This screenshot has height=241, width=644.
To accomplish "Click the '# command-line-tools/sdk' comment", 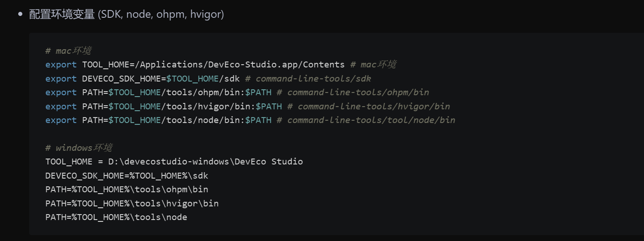I will tap(308, 79).
